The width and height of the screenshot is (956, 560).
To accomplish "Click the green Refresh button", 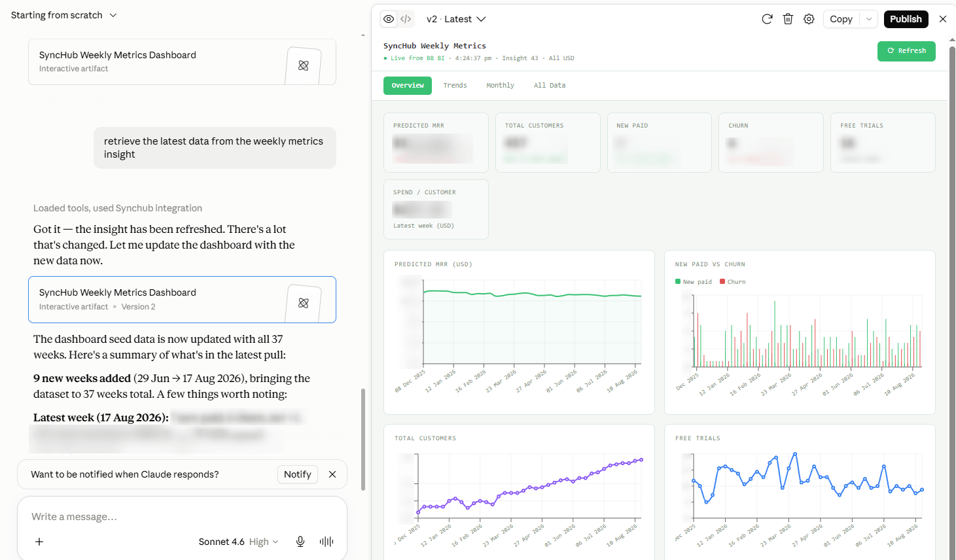I will pyautogui.click(x=906, y=51).
